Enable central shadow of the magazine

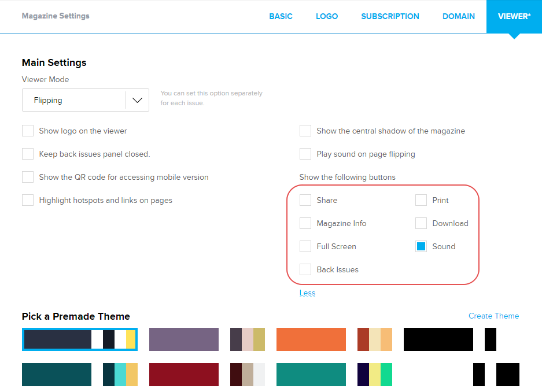(x=305, y=131)
